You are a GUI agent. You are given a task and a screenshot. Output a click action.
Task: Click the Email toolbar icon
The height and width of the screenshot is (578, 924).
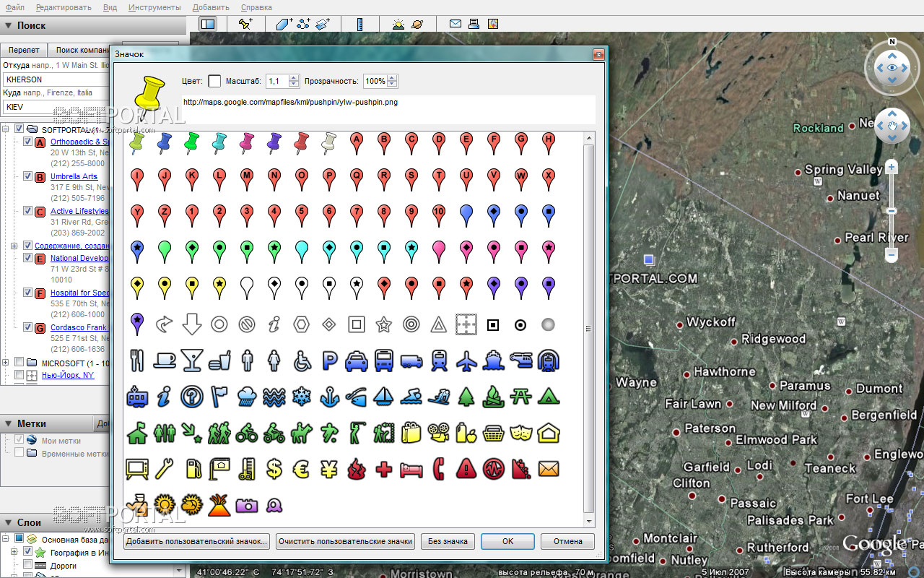(x=456, y=24)
